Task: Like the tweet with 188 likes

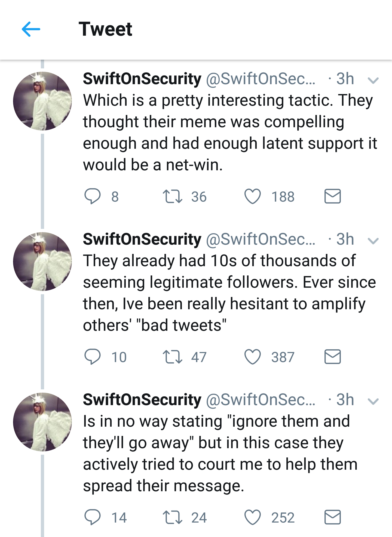Action: pyautogui.click(x=252, y=196)
